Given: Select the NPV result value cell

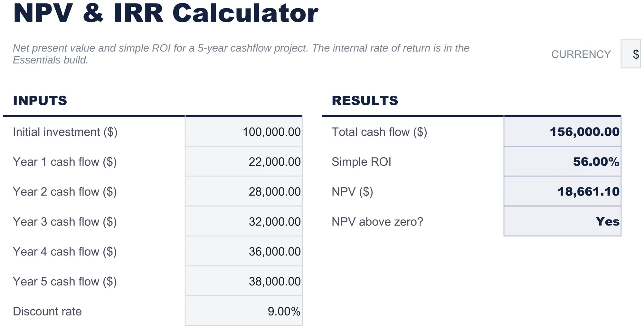Looking at the screenshot, I should coord(563,191).
